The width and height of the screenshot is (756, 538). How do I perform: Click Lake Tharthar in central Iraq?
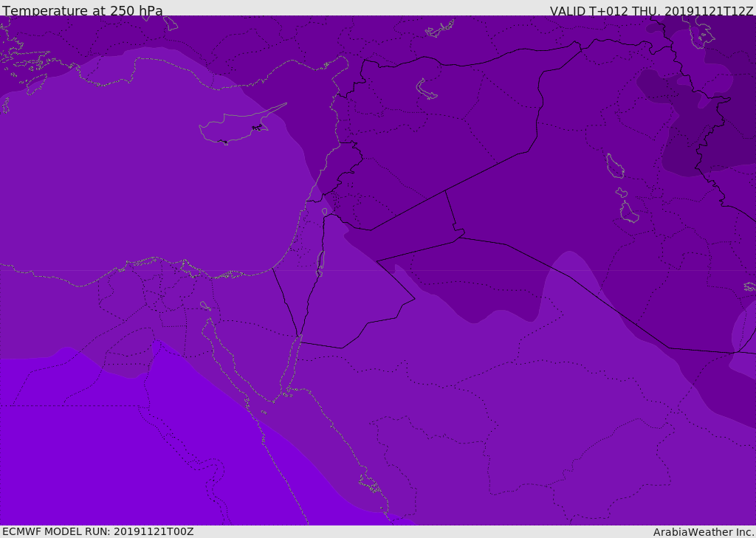click(x=615, y=166)
